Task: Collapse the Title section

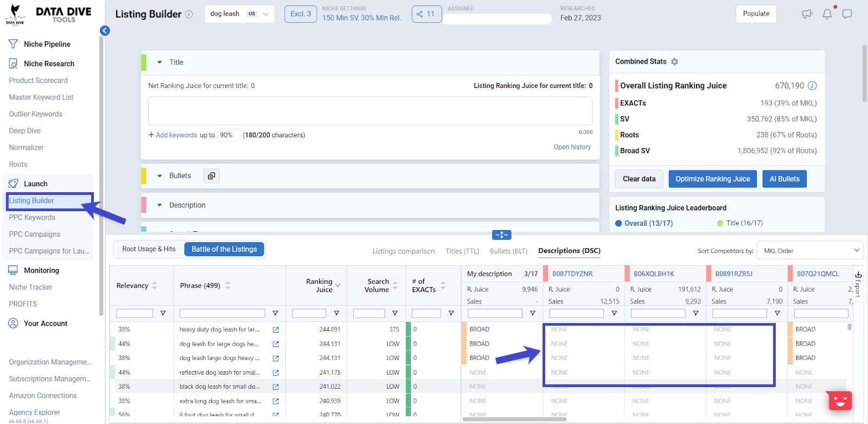Action: point(159,62)
